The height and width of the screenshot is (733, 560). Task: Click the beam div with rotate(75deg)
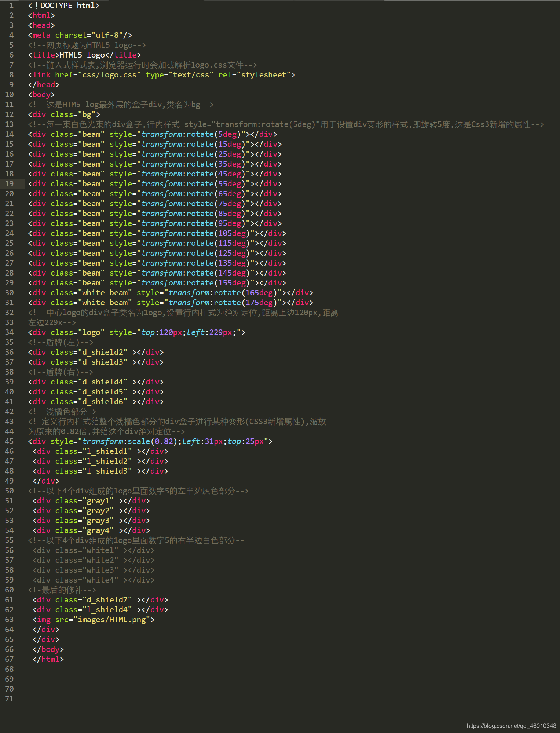point(155,204)
